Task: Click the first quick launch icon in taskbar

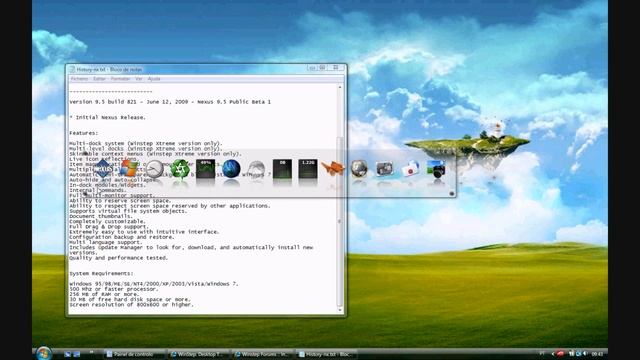Action: pos(68,354)
